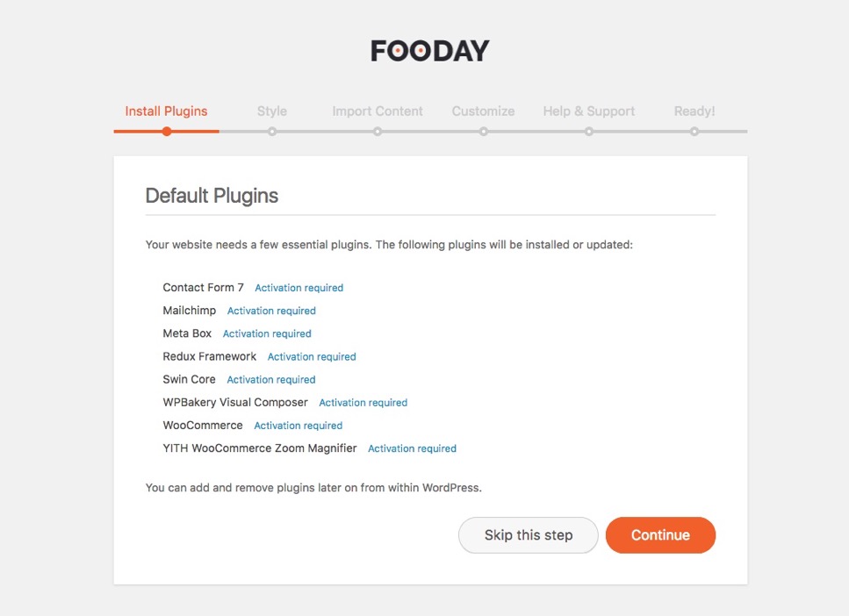
Task: Click Activation required next to Mailchimp
Action: (x=271, y=311)
